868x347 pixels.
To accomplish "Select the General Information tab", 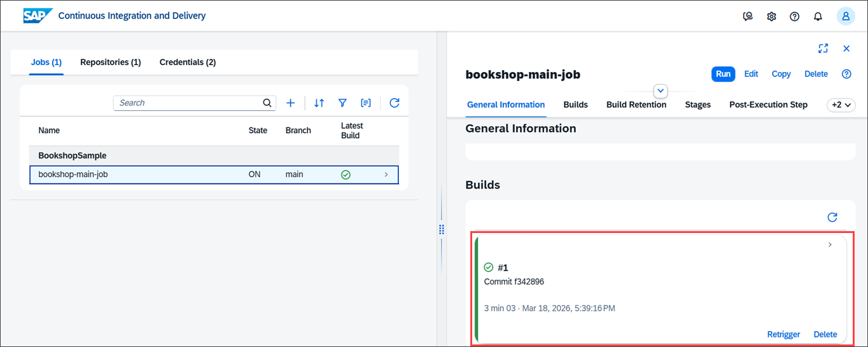I will [x=506, y=104].
